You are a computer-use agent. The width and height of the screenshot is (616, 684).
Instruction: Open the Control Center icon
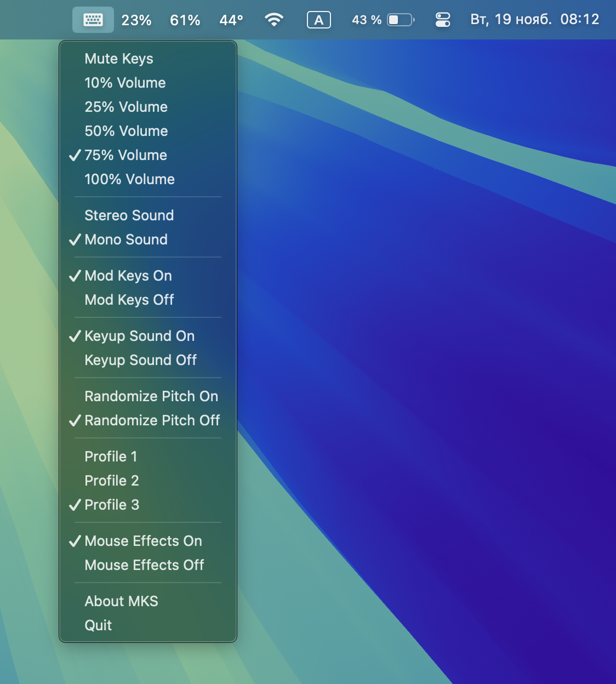[442, 20]
